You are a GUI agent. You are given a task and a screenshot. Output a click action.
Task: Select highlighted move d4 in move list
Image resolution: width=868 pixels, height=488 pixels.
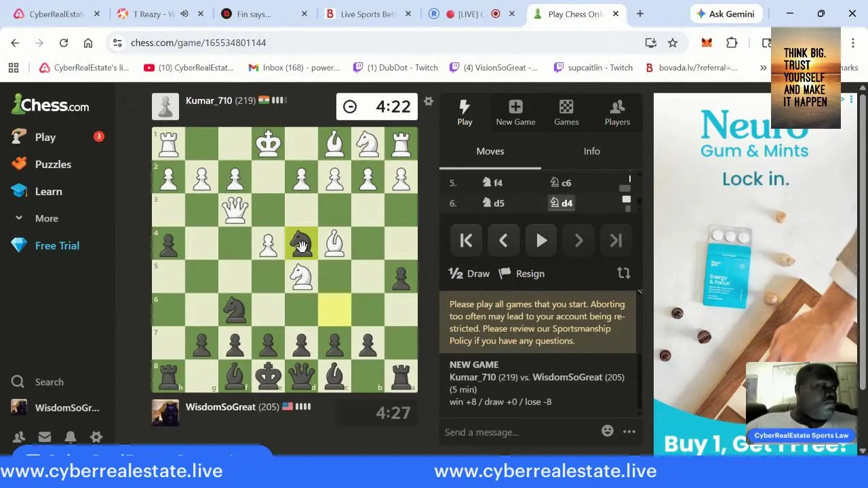coord(561,203)
